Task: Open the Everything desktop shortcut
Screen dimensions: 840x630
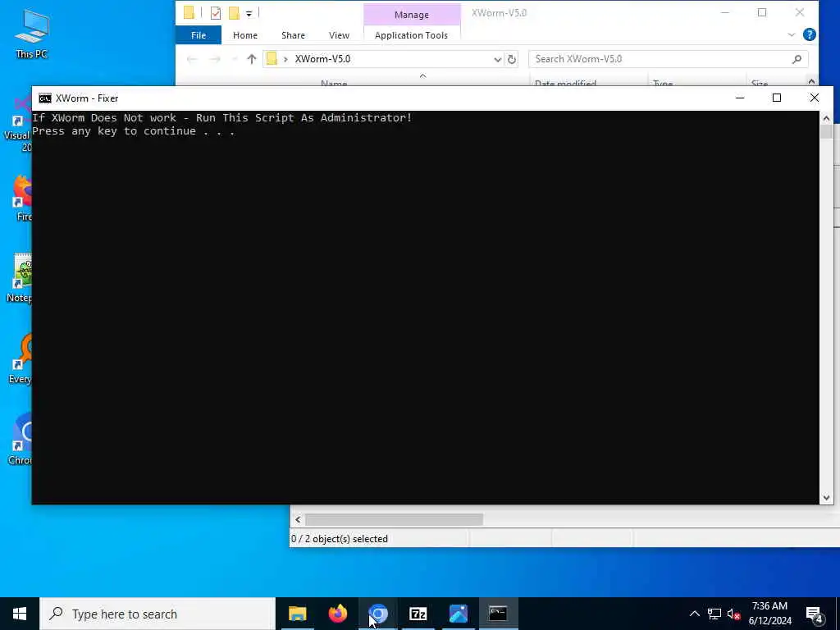Action: tap(20, 359)
